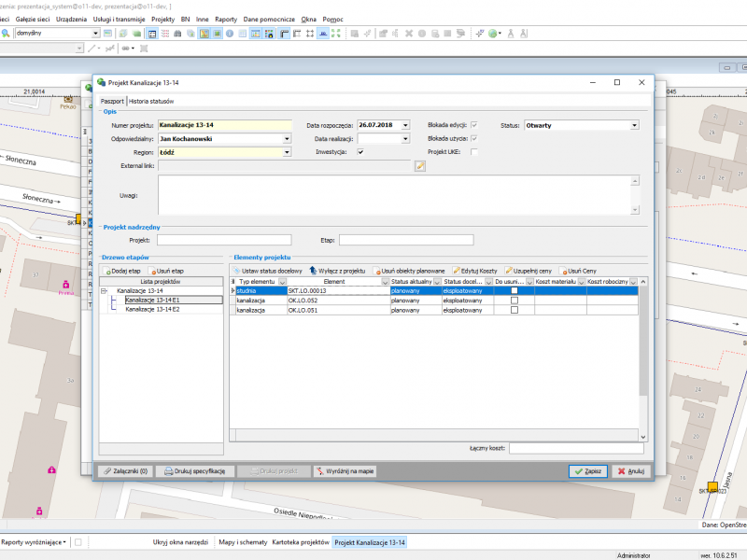This screenshot has width=747, height=560.
Task: Check Do usunięcia for studnia SKT.LO.00013 row
Action: [514, 290]
